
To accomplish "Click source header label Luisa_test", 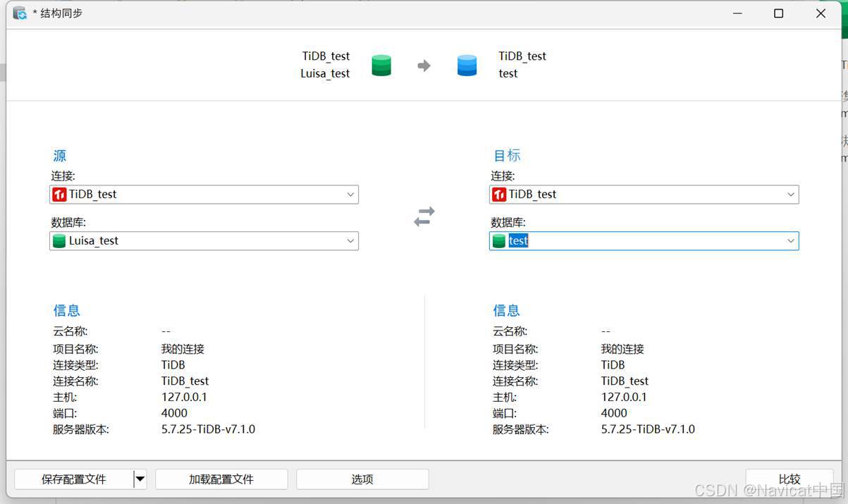I will 325,73.
